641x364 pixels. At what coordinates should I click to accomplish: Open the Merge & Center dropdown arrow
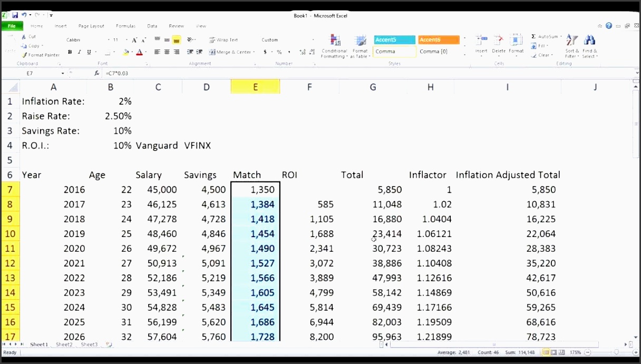(254, 52)
